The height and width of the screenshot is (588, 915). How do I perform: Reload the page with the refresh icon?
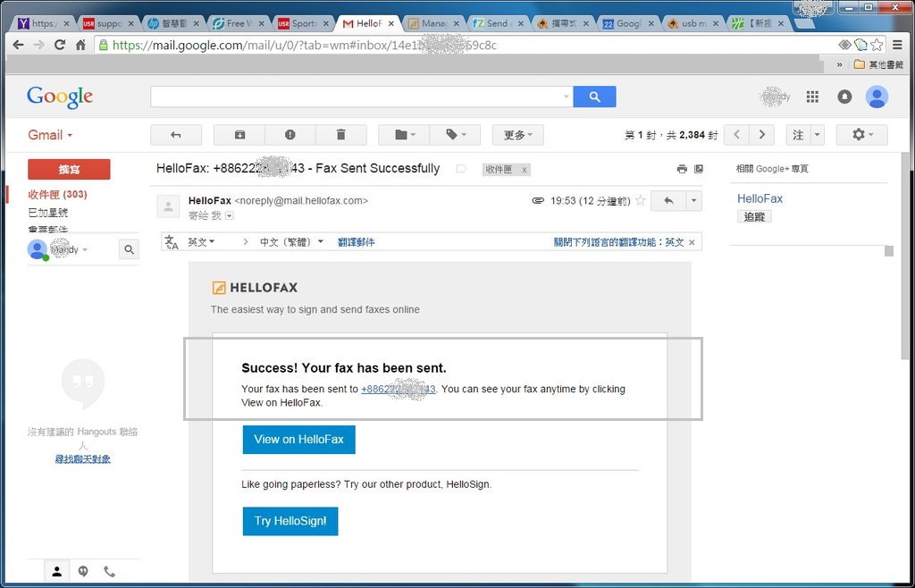coord(60,45)
